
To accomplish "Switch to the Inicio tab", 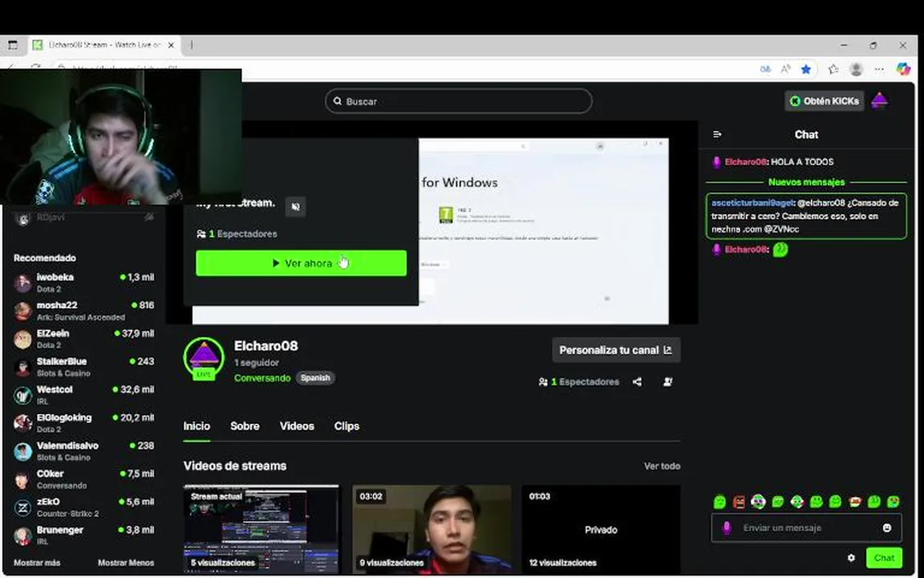I will click(197, 425).
